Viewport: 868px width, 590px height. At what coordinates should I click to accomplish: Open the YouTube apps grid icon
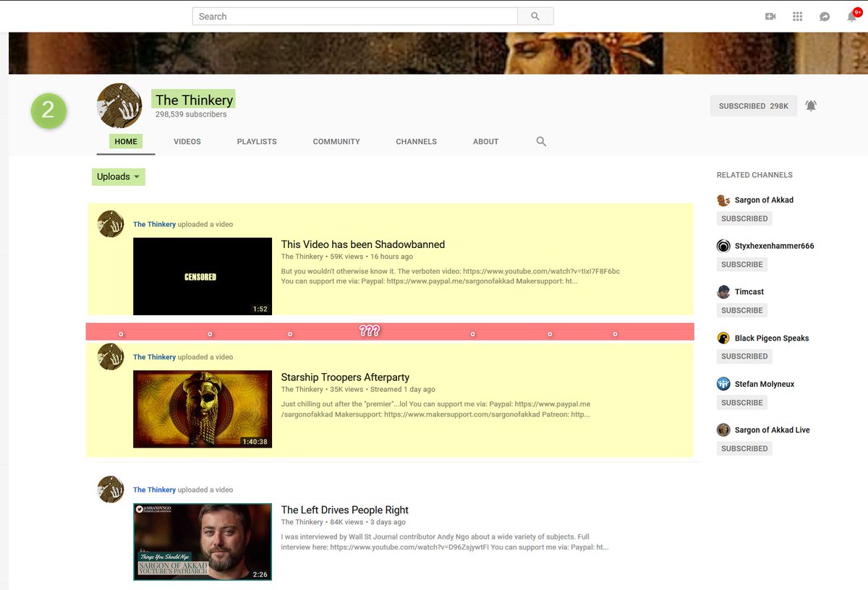(798, 17)
